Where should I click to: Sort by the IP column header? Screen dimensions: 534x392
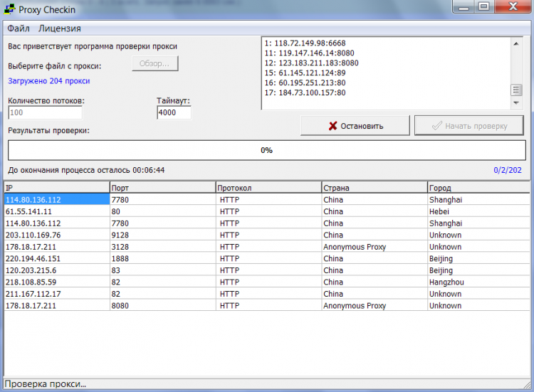(56, 188)
